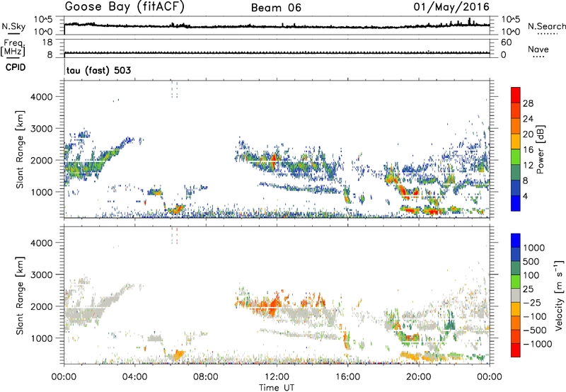Click '-500' on the Velocity color bar
This screenshot has width=566, height=392.
pos(535,330)
